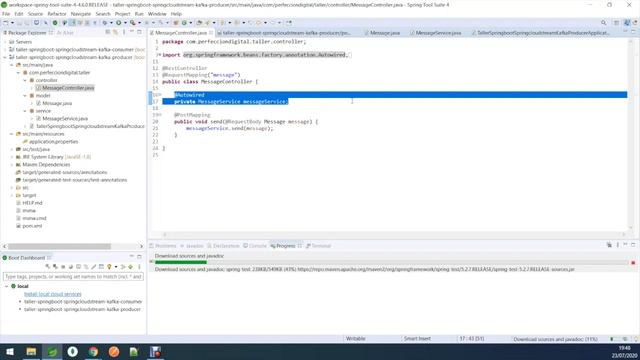The image size is (640, 360).
Task: Select the Java perspective icon
Action: [x=627, y=23]
